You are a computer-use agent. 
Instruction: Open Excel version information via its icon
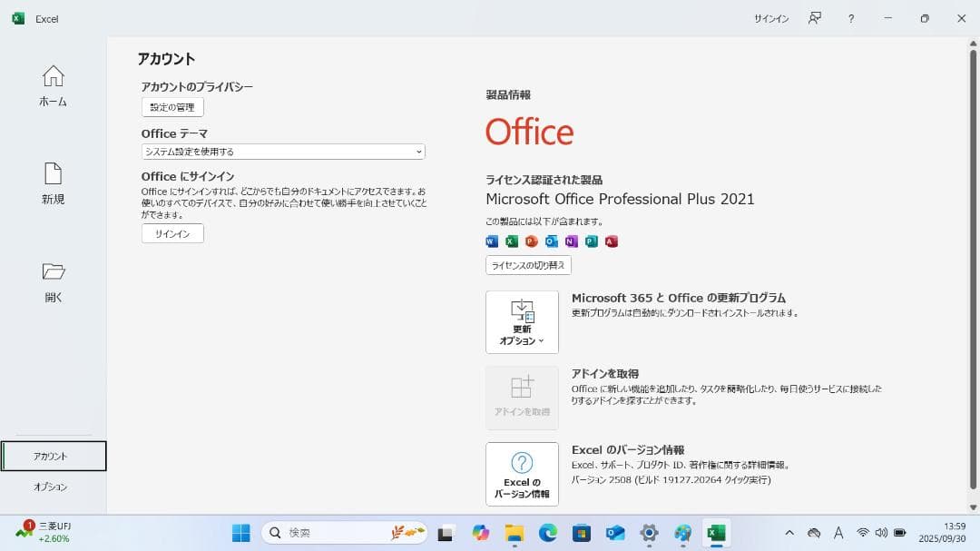coord(522,473)
